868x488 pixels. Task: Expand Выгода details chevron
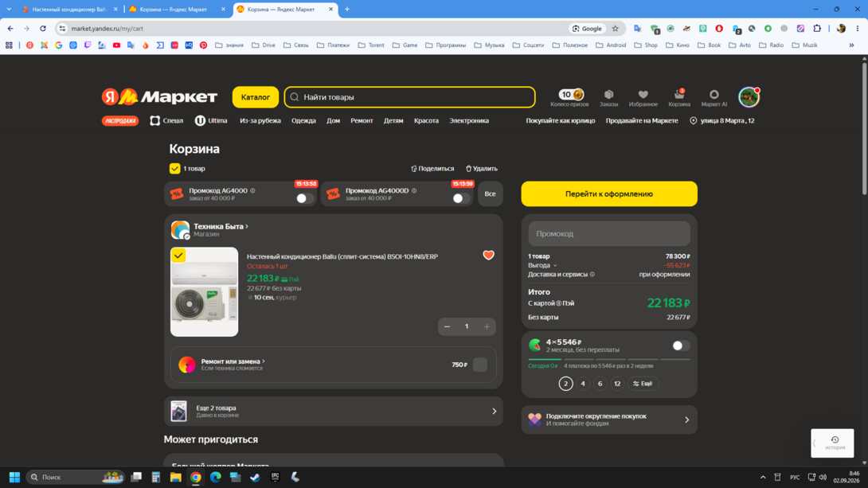555,266
